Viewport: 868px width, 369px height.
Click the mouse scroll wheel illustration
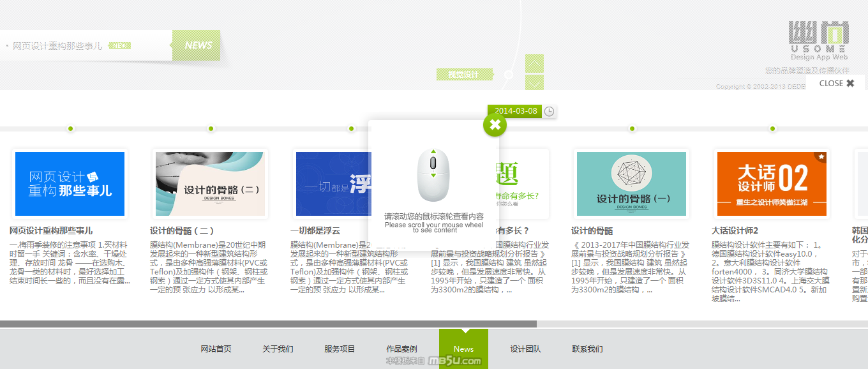point(433,175)
